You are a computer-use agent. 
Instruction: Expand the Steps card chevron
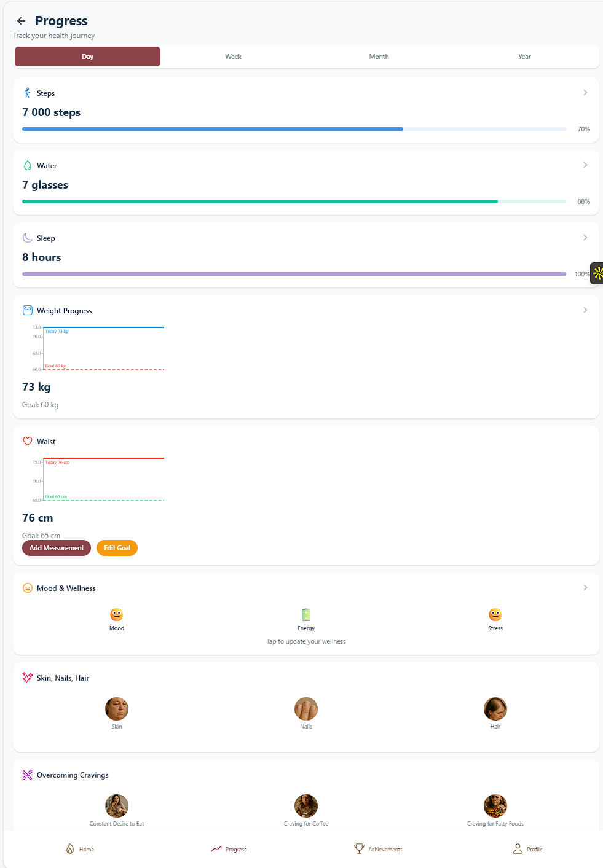[585, 93]
